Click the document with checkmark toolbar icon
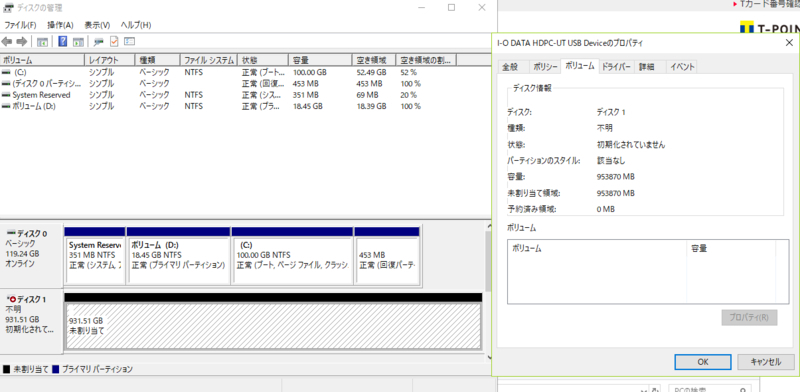 tap(114, 41)
